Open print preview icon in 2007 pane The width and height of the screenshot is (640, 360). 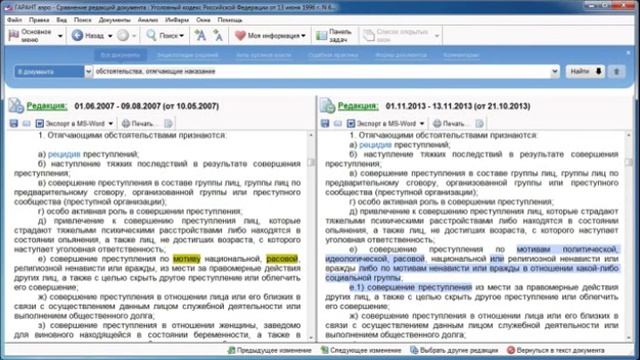click(x=168, y=123)
